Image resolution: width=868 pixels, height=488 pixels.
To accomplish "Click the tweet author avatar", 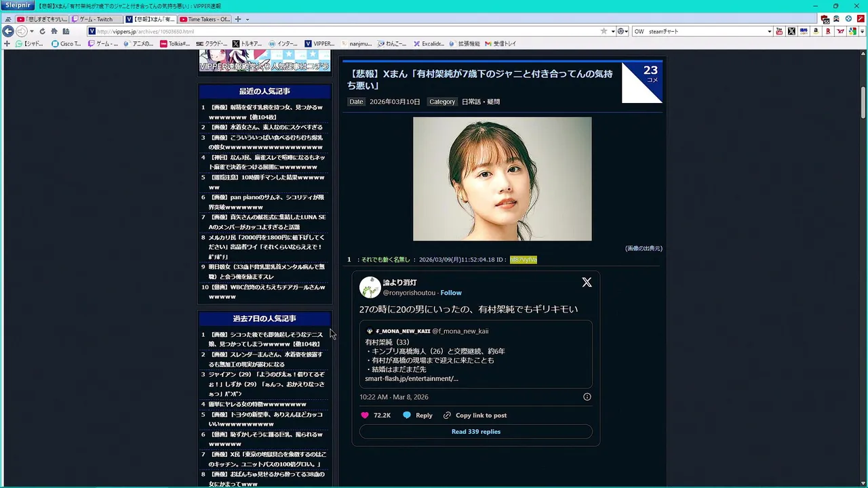I will [x=370, y=287].
